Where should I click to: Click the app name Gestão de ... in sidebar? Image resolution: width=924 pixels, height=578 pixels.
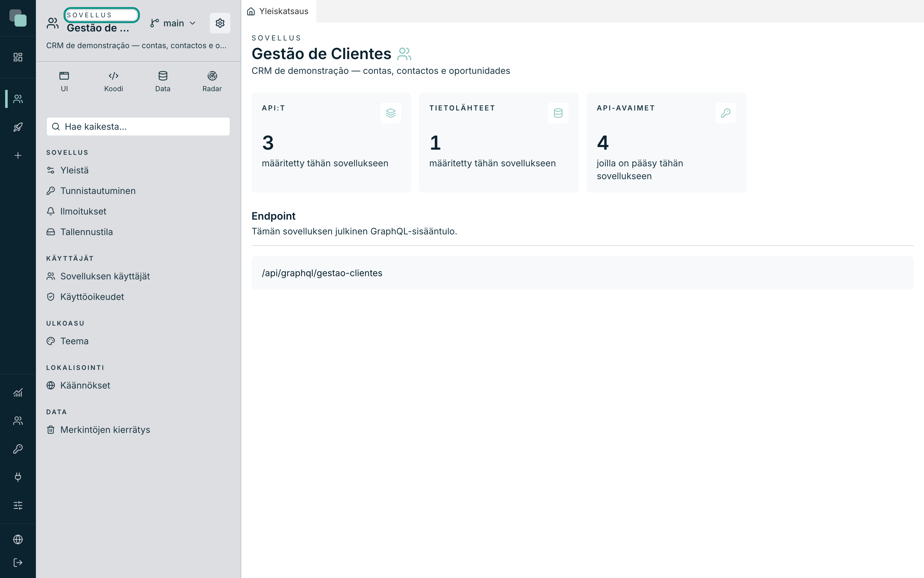click(x=98, y=28)
